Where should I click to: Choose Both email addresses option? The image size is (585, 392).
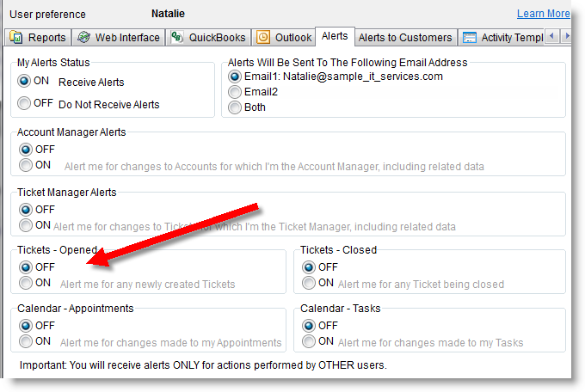[x=235, y=107]
